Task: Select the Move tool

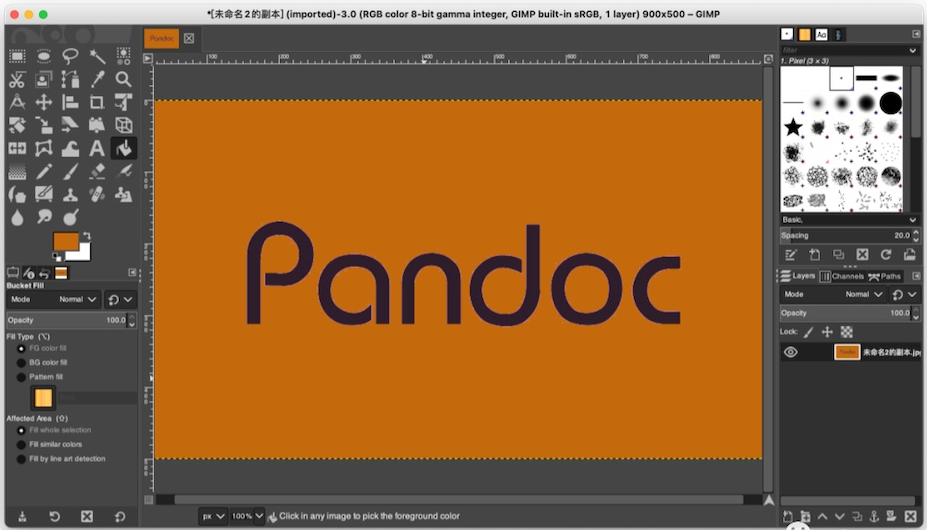Action: (44, 102)
